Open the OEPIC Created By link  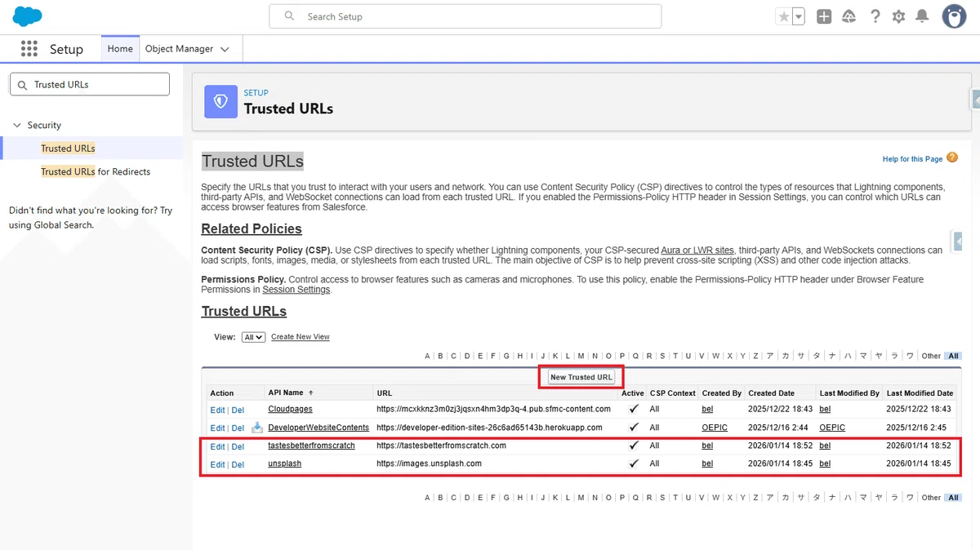point(715,428)
